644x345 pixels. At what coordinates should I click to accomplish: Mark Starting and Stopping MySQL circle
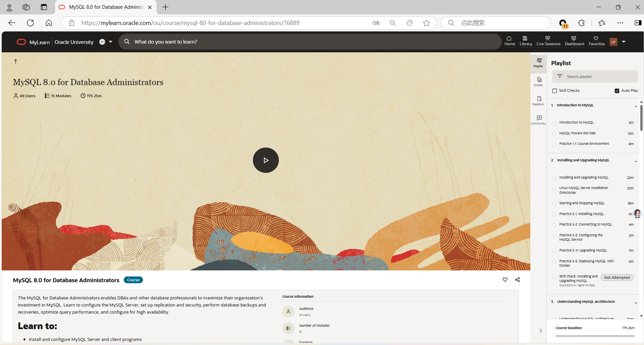[554, 204]
